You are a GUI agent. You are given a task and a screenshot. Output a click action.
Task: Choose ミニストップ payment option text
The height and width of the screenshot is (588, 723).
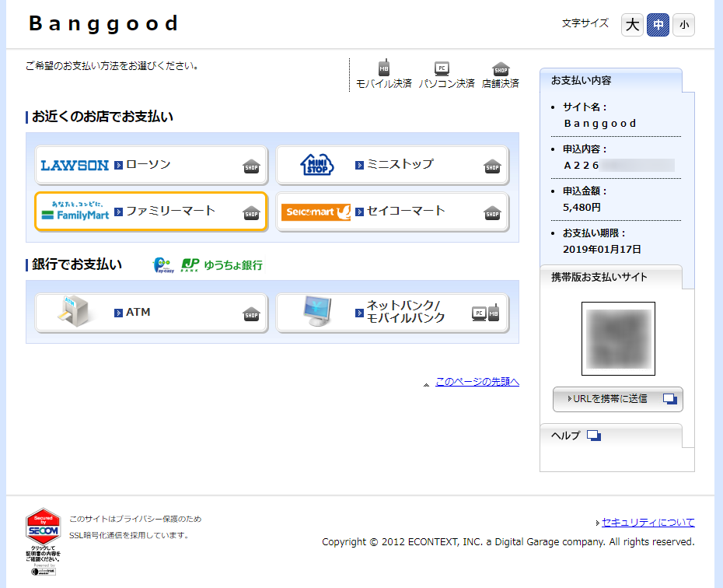pyautogui.click(x=400, y=164)
